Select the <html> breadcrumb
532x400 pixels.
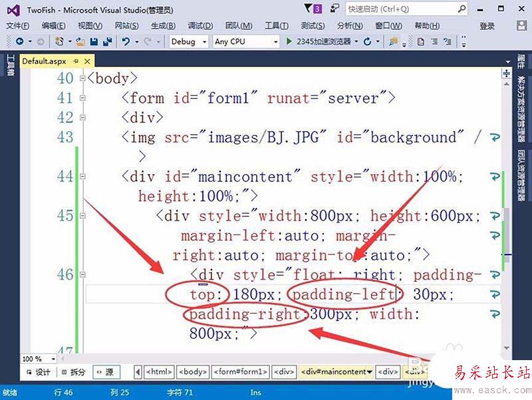(x=160, y=372)
